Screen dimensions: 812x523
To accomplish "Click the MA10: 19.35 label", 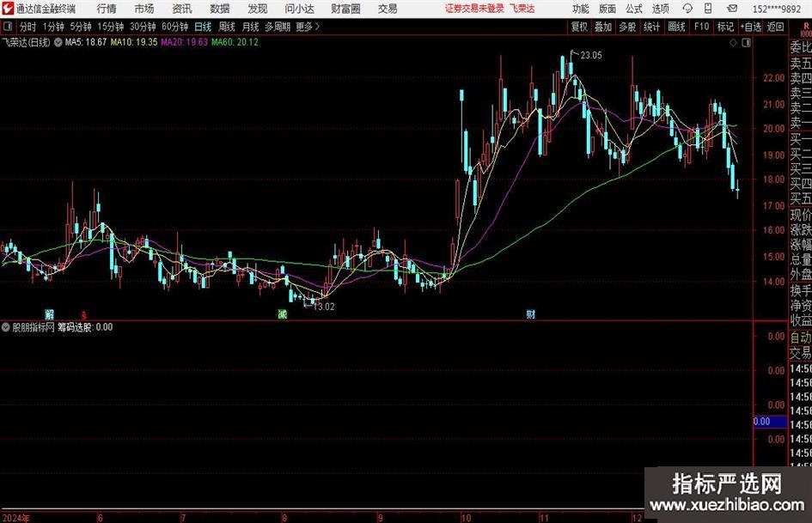I will coord(134,42).
